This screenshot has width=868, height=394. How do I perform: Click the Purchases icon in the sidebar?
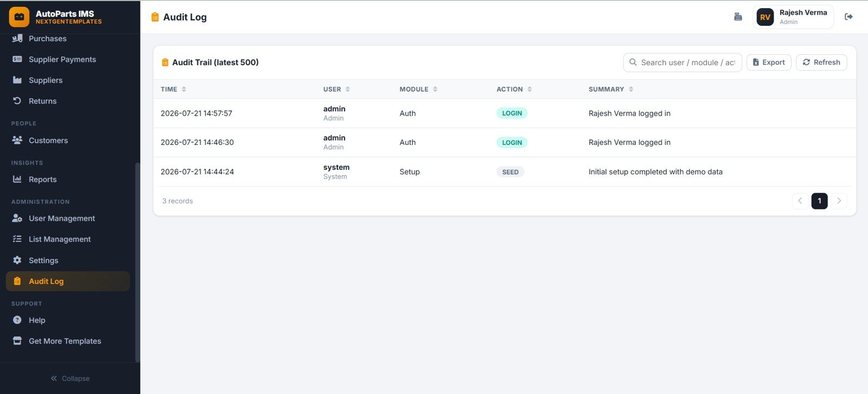[x=17, y=39]
